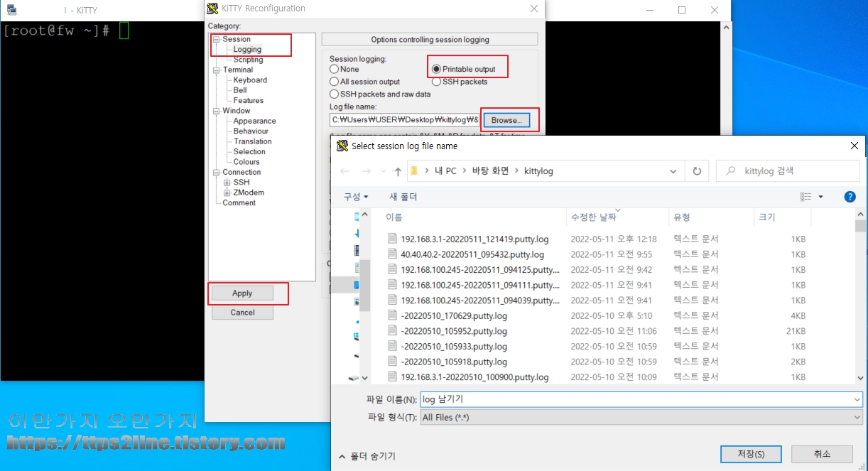868x471 pixels.
Task: Select SSH packets and raw data option
Action: 334,94
